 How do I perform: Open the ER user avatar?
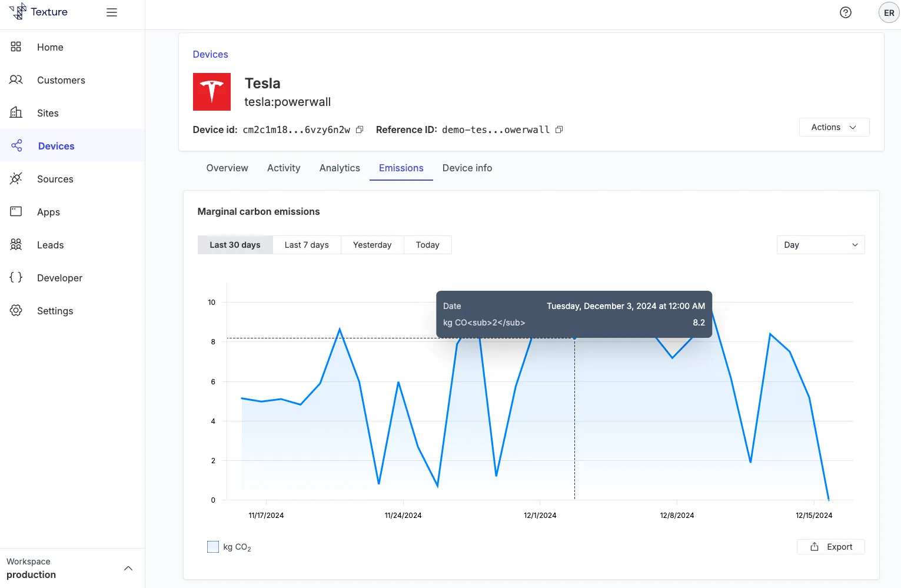pyautogui.click(x=889, y=12)
